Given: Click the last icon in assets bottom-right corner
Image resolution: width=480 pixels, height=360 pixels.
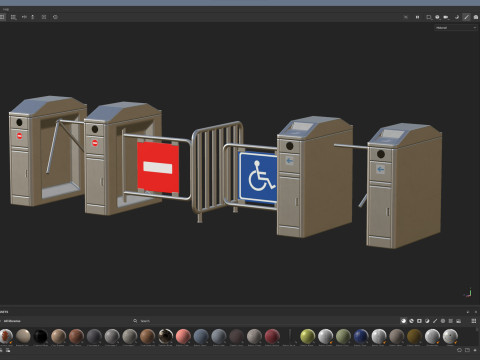Looking at the screenshot, I should pyautogui.click(x=476, y=350).
